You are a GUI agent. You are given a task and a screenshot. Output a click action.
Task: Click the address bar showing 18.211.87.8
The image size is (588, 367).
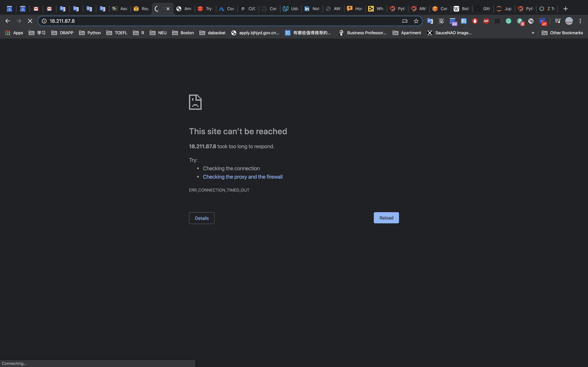[x=219, y=21]
